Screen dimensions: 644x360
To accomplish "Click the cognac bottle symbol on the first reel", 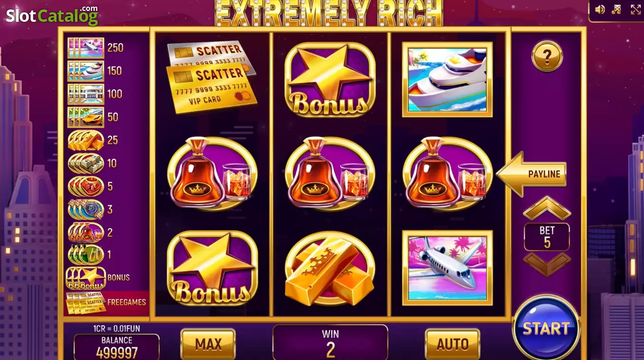I will click(x=212, y=173).
